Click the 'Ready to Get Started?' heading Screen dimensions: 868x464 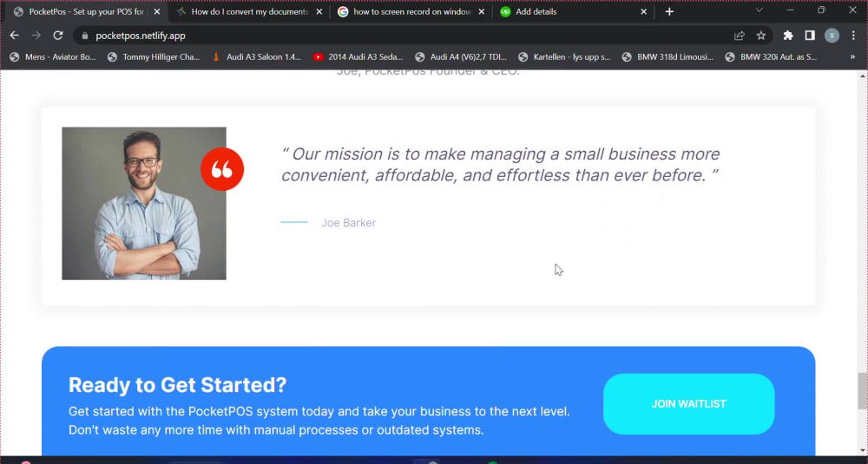point(178,385)
